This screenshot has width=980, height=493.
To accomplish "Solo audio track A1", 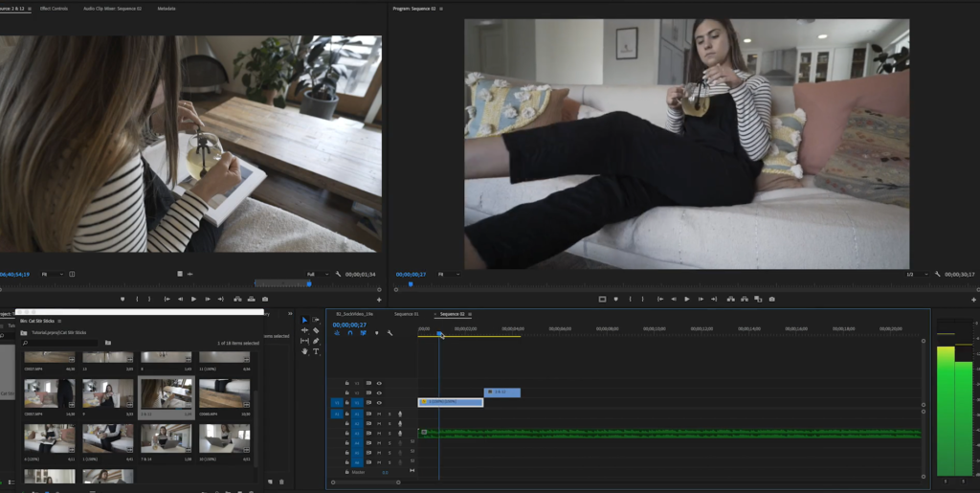I will click(x=390, y=414).
